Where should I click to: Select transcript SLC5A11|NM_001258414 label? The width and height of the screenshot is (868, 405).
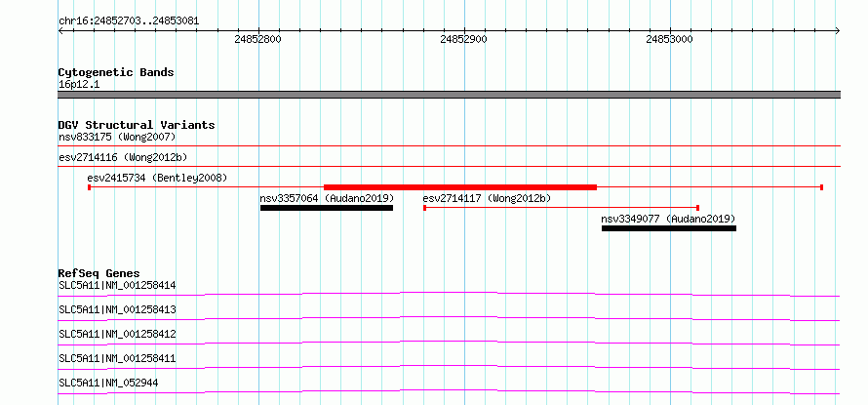coord(117,285)
